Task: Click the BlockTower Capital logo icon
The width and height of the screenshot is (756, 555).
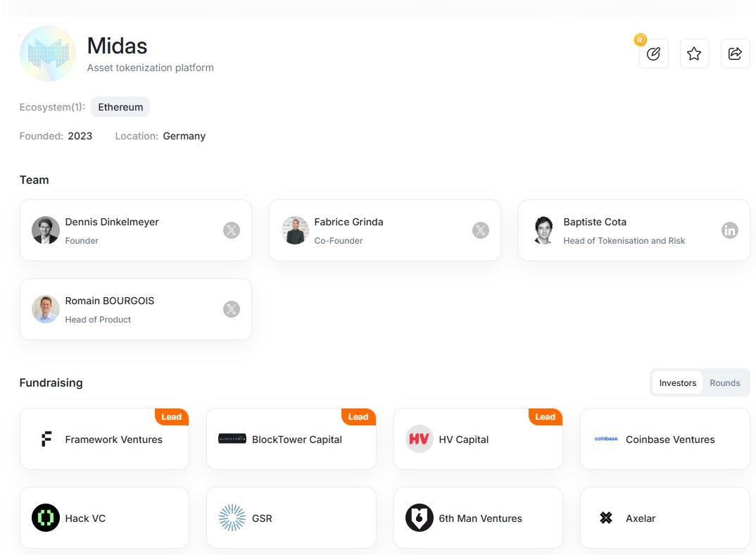Action: [x=232, y=439]
